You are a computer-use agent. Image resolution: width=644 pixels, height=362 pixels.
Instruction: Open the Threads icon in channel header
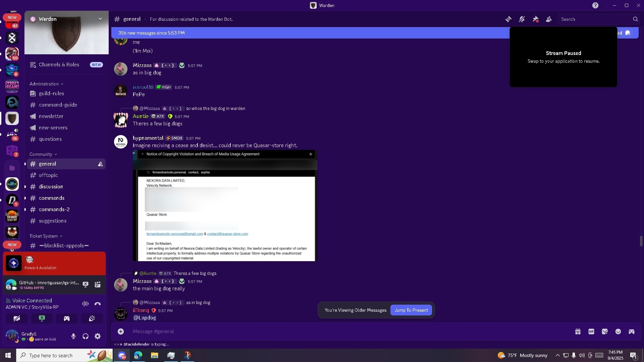[x=508, y=19]
